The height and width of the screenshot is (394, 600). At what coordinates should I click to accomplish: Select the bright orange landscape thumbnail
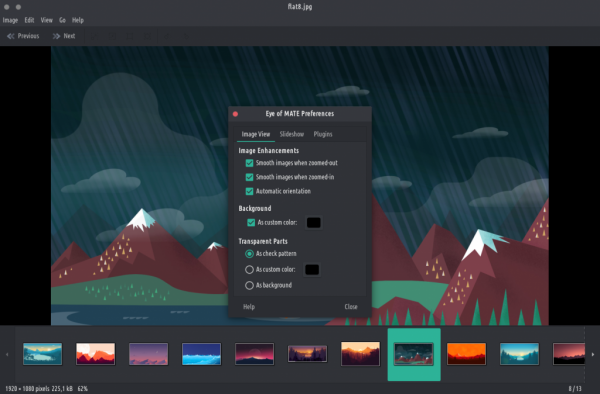466,354
